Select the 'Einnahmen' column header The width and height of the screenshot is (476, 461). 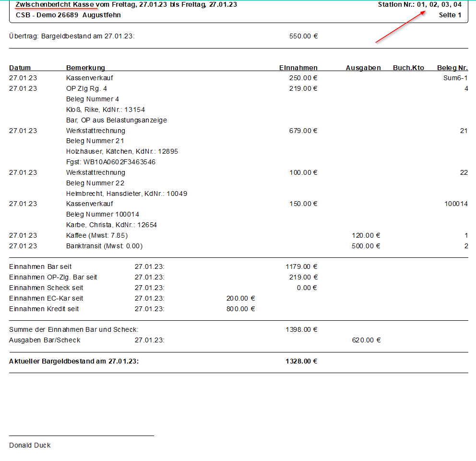pyautogui.click(x=298, y=68)
